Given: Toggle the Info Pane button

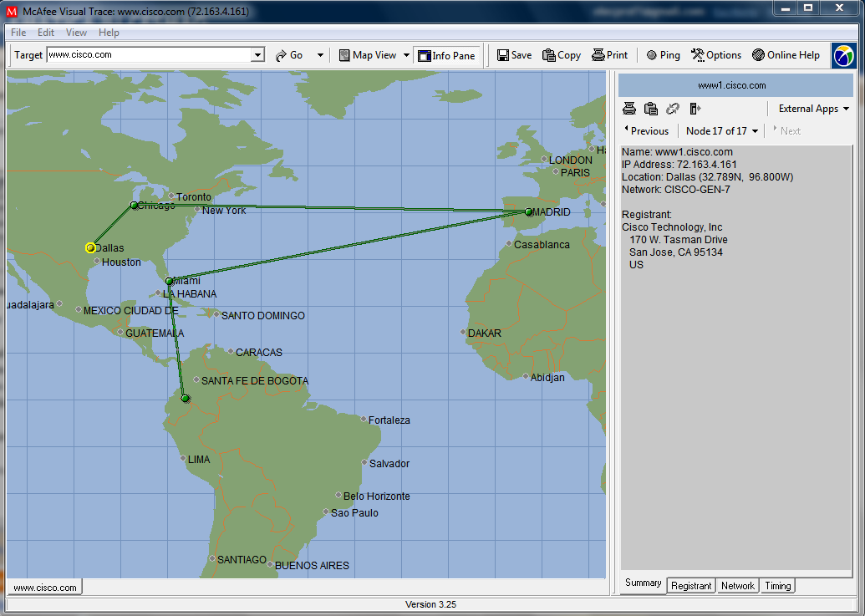Looking at the screenshot, I should [x=446, y=55].
